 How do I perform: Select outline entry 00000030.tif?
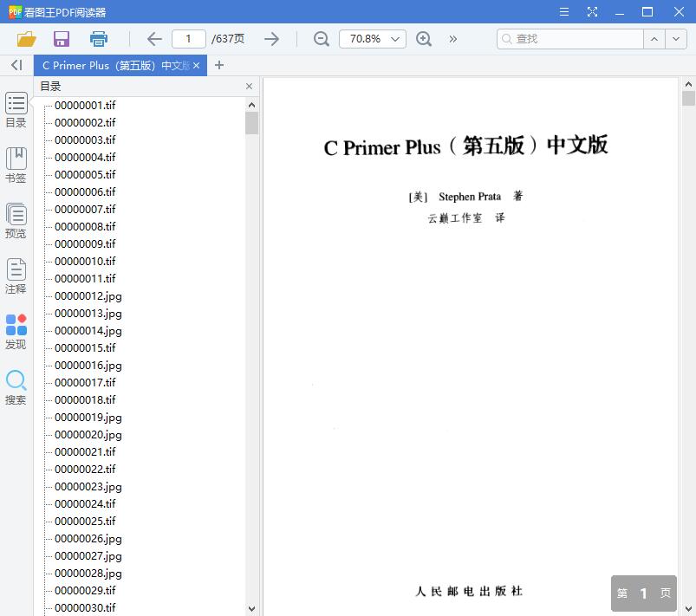[85, 607]
